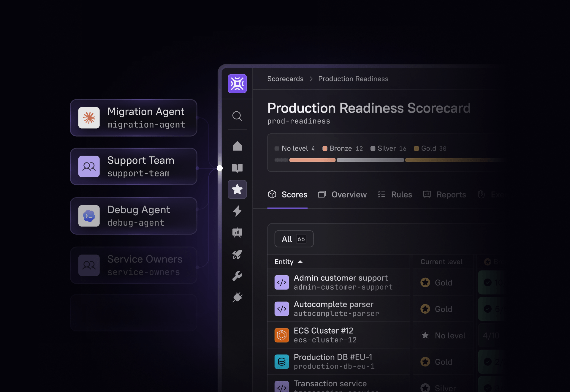
Task: Click the white connector node dot
Action: (x=220, y=168)
